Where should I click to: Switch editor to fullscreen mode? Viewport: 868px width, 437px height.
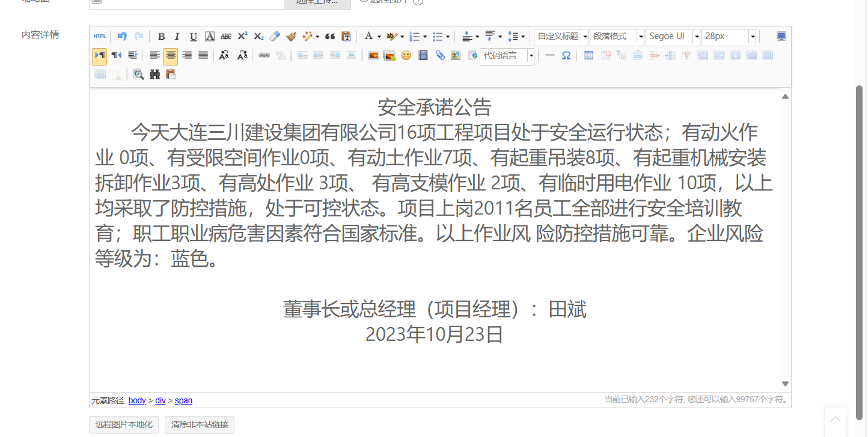[781, 37]
